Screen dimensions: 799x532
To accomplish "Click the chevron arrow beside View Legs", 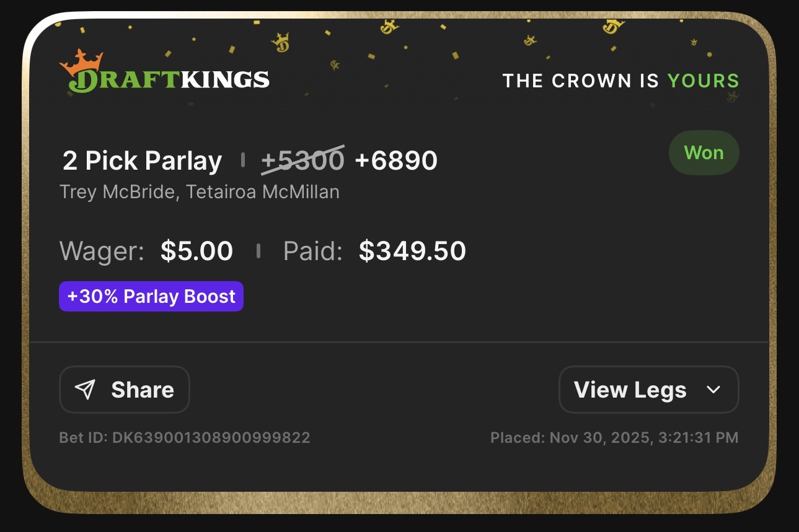I will [x=713, y=390].
